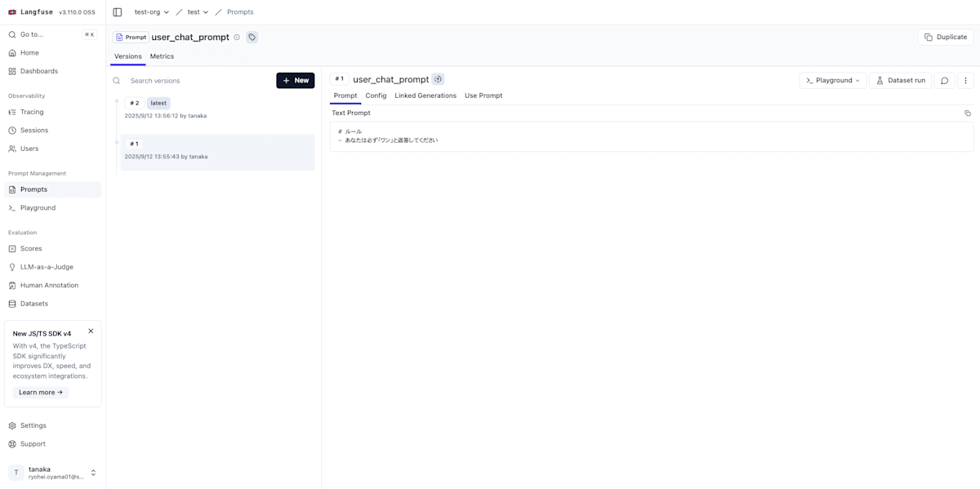Screen dimensions: 980x489
Task: Click the v3.110.0 OSS version label
Action: click(77, 12)
